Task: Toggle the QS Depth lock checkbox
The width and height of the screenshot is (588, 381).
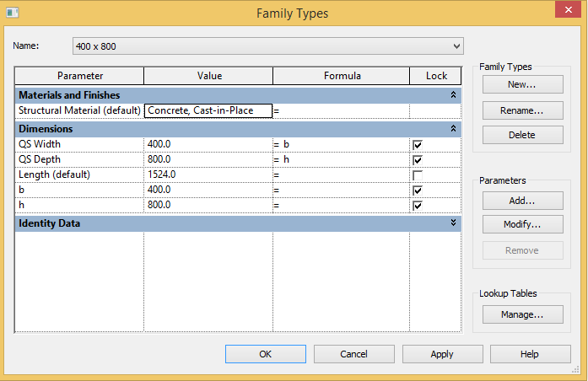Action: coord(418,160)
